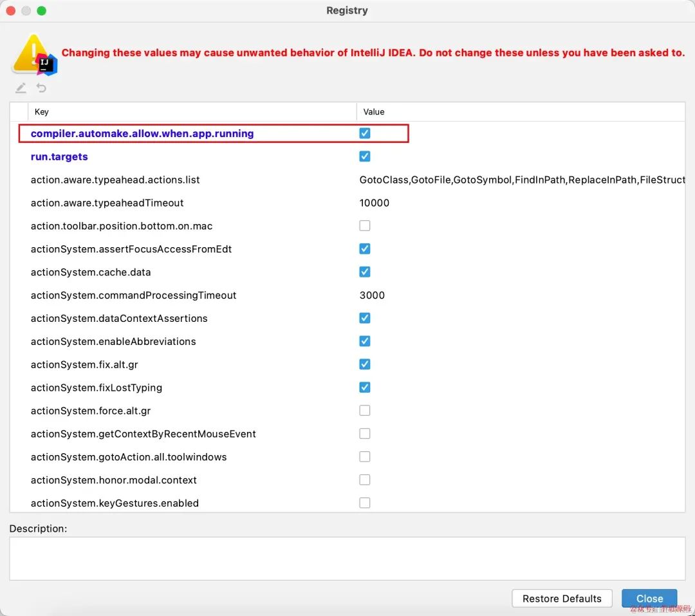The height and width of the screenshot is (616, 695).
Task: Select actionSystem.assertFocusAccessFromEdt key
Action: [131, 249]
